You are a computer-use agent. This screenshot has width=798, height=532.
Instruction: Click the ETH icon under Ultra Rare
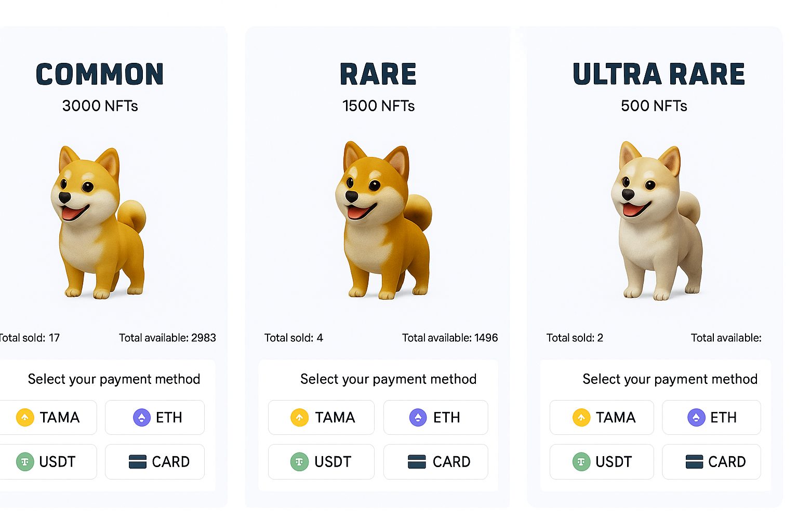(696, 417)
